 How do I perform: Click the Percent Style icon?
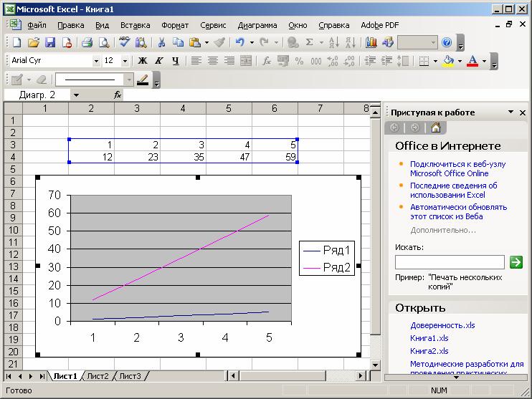299,61
